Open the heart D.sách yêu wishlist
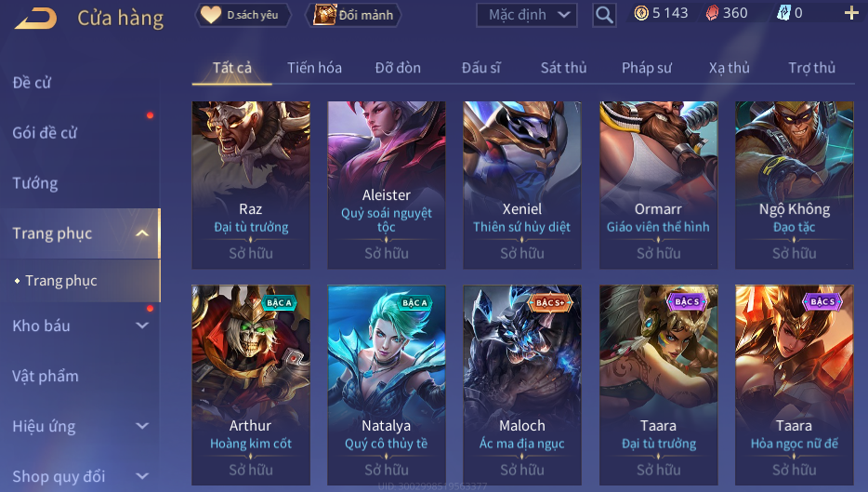 [243, 15]
